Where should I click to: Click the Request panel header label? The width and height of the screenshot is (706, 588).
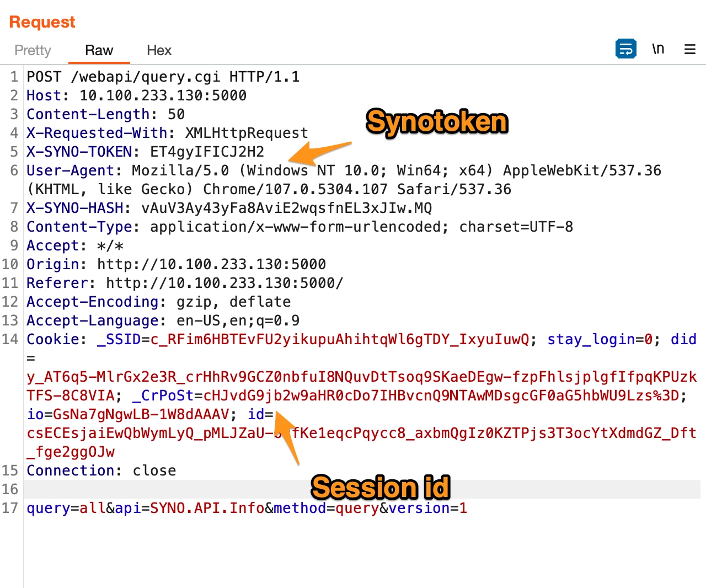(41, 22)
